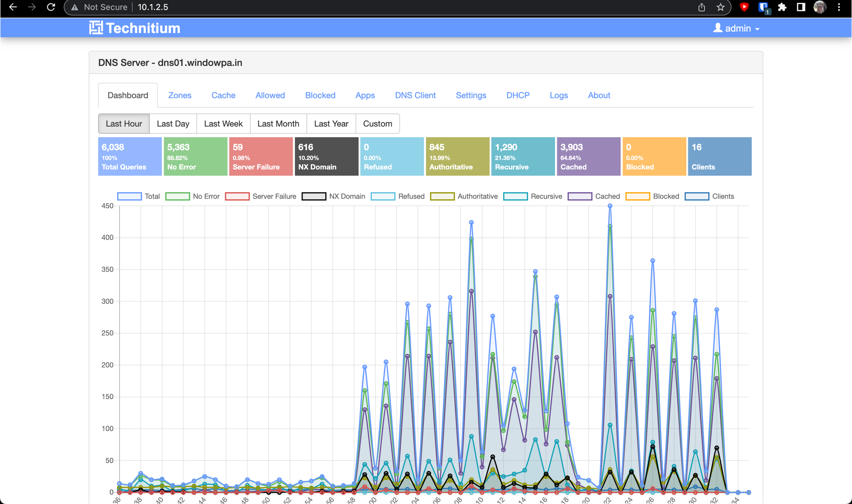
Task: Click the bookmark star icon
Action: pyautogui.click(x=720, y=7)
